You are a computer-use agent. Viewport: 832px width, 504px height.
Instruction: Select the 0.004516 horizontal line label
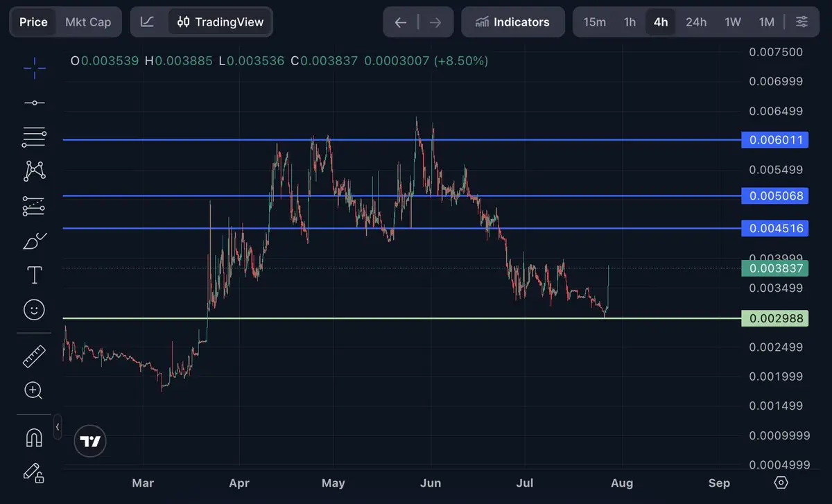(x=774, y=228)
